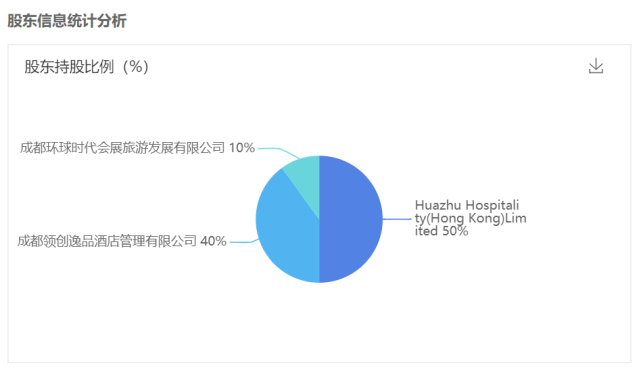Click the leader line of the 40% slice
The image size is (641, 372).
[244, 242]
